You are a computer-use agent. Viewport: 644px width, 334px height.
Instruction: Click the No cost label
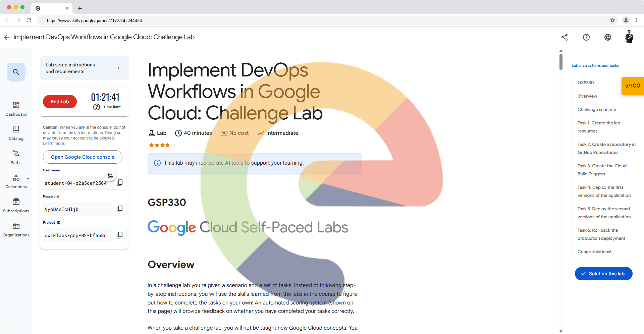[234, 133]
